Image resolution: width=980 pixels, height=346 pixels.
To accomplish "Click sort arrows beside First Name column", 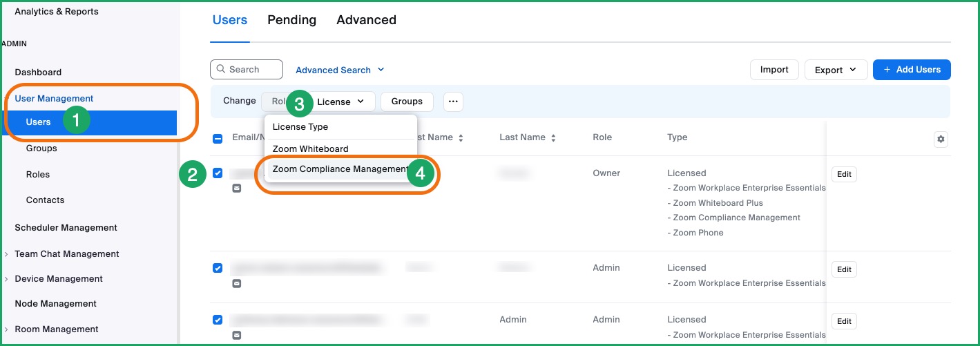I will pyautogui.click(x=461, y=138).
